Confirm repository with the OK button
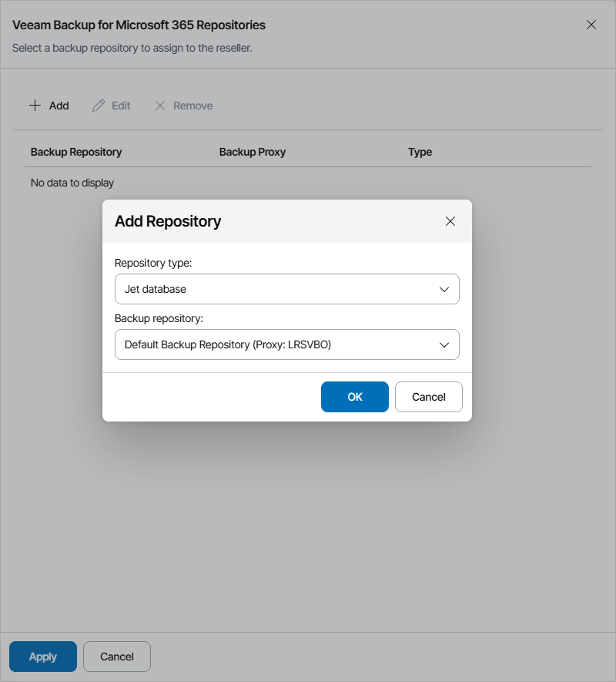This screenshot has width=616, height=682. [355, 396]
